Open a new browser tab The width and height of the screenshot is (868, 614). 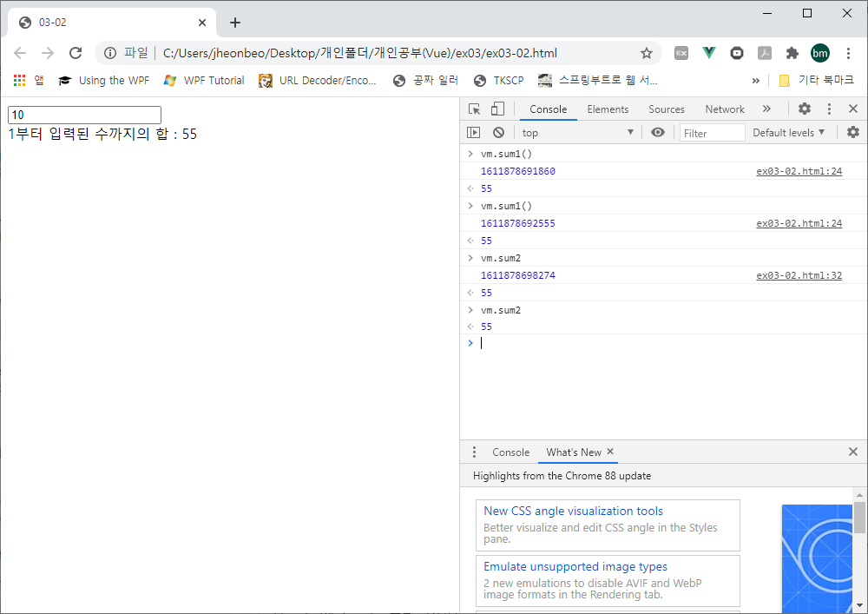point(235,23)
